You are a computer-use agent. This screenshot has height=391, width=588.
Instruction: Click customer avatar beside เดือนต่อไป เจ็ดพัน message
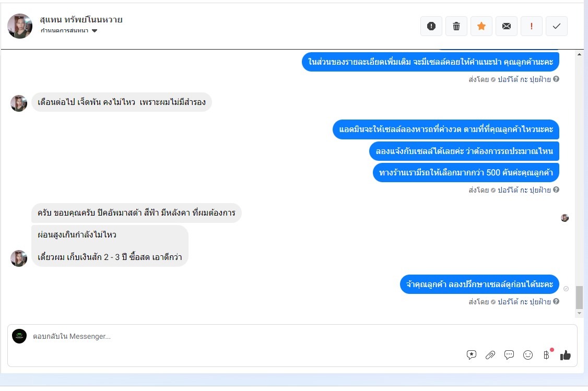coord(19,103)
